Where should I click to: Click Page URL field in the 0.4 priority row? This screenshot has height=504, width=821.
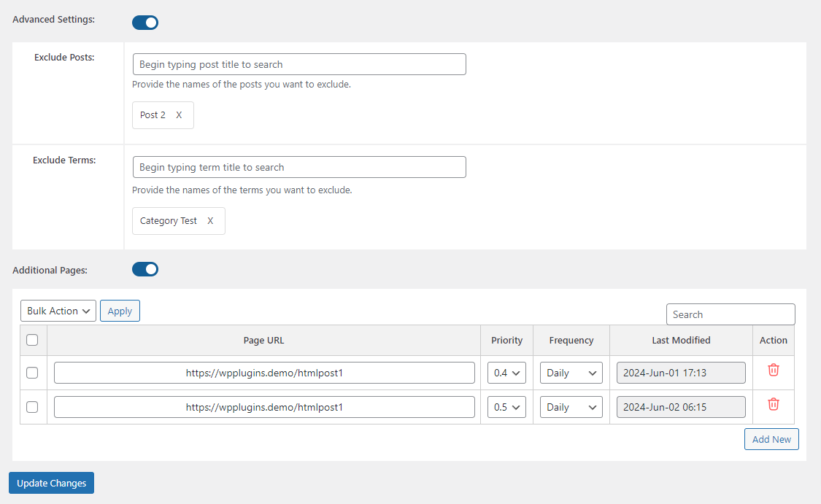point(264,373)
